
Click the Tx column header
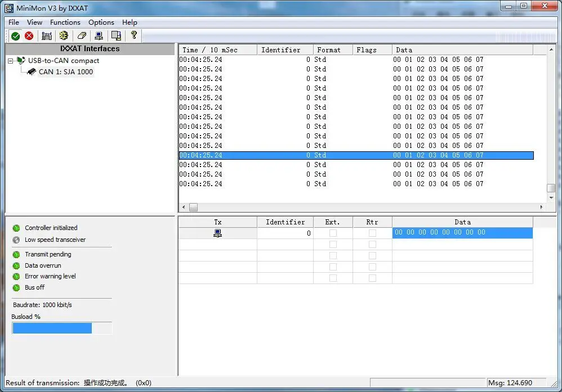[218, 222]
